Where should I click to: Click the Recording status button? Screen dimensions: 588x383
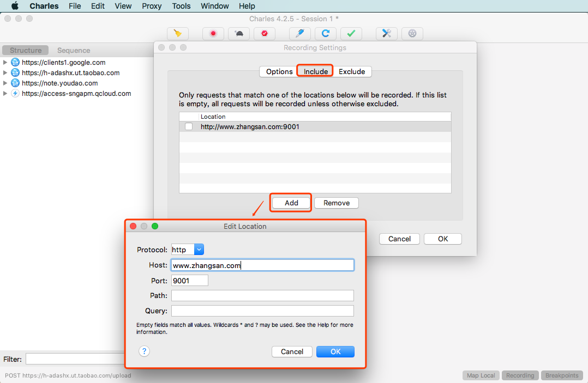pyautogui.click(x=520, y=375)
